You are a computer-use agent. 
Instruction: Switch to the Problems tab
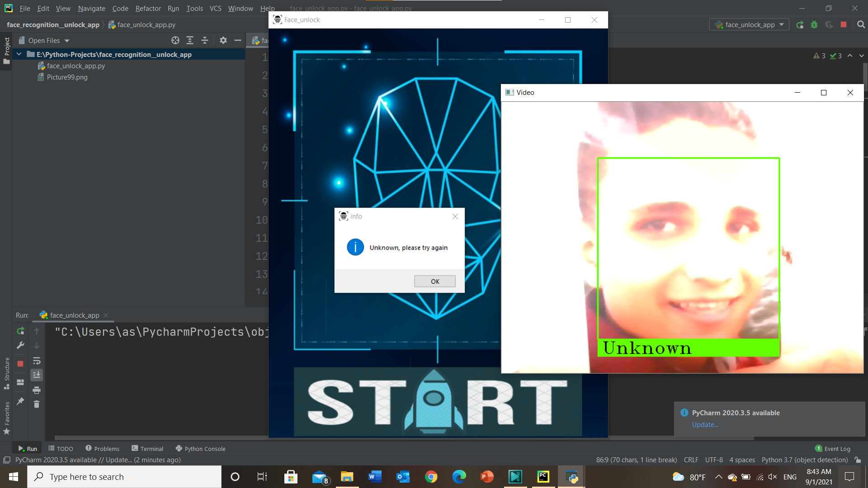(102, 449)
